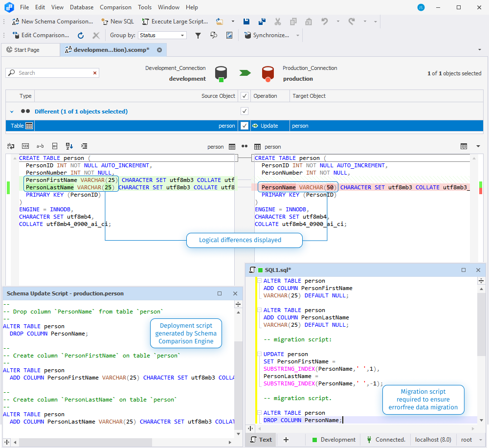Open the Group by Status combo box
Viewport: 489px width, 448px height.
click(x=162, y=35)
